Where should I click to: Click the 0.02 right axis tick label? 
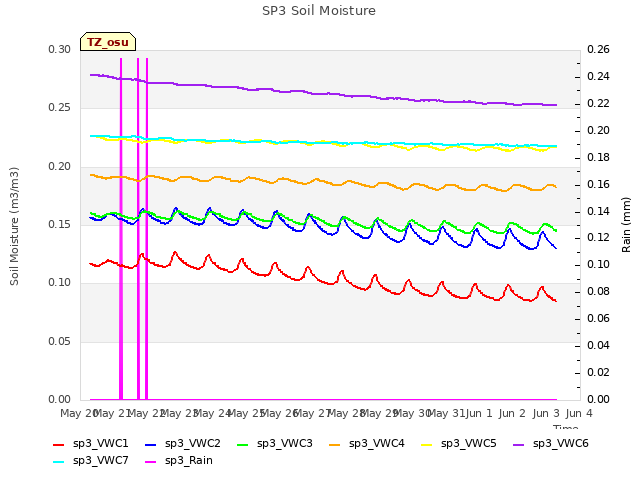[598, 372]
